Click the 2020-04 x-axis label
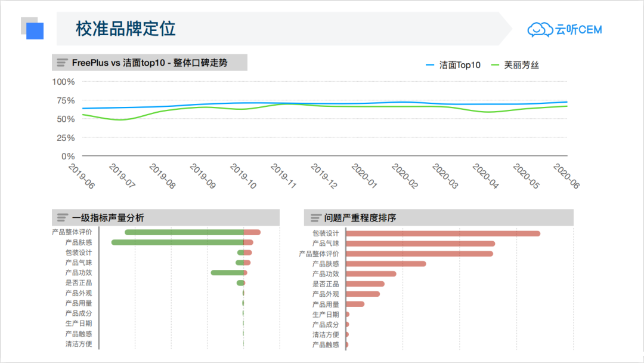This screenshot has height=363, width=644. click(485, 176)
